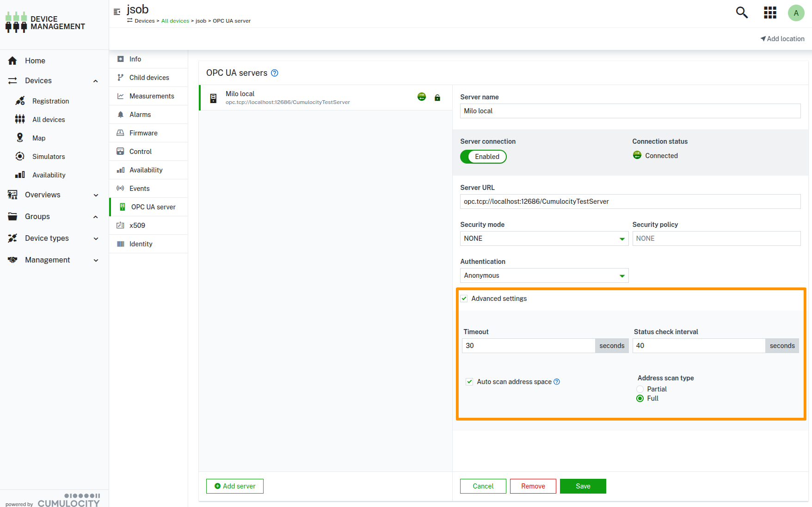This screenshot has width=812, height=507.
Task: Open the x509 tab
Action: click(x=137, y=226)
